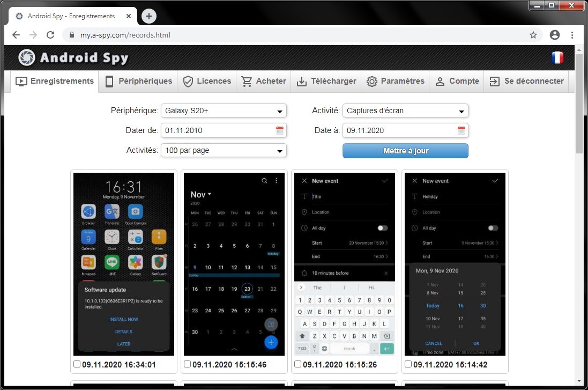Image resolution: width=588 pixels, height=390 pixels.
Task: Click the address bar URL
Action: [x=125, y=35]
